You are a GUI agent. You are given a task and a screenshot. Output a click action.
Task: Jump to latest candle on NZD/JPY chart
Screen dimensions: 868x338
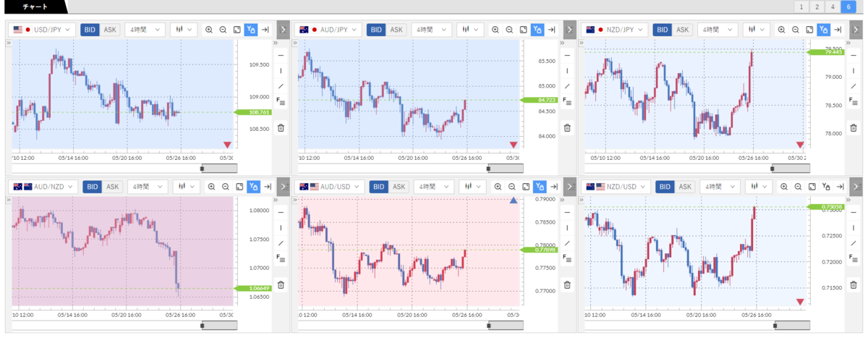pos(838,30)
